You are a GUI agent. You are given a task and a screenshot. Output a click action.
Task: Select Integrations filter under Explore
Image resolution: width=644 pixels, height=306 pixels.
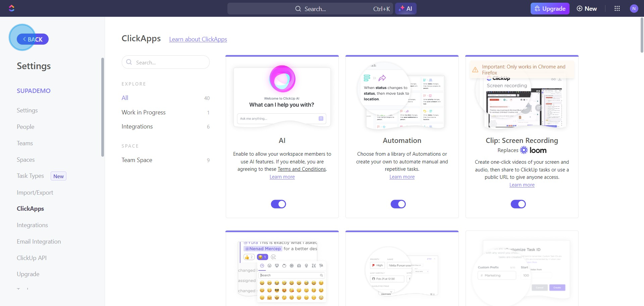pos(137,126)
